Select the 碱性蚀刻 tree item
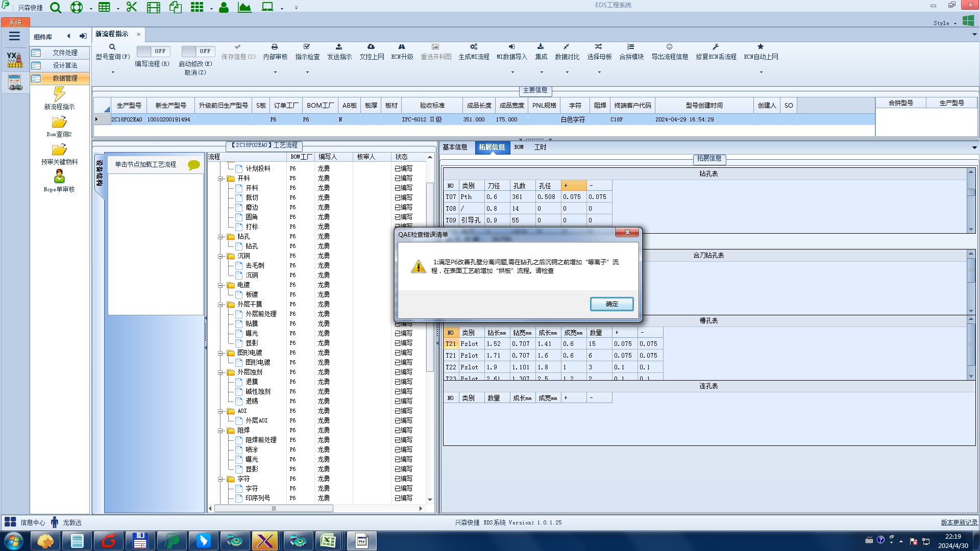The height and width of the screenshot is (551, 980). click(258, 392)
